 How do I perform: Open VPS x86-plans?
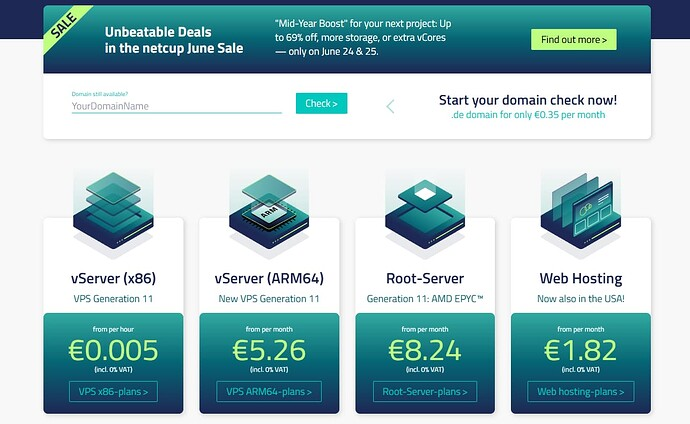point(113,391)
